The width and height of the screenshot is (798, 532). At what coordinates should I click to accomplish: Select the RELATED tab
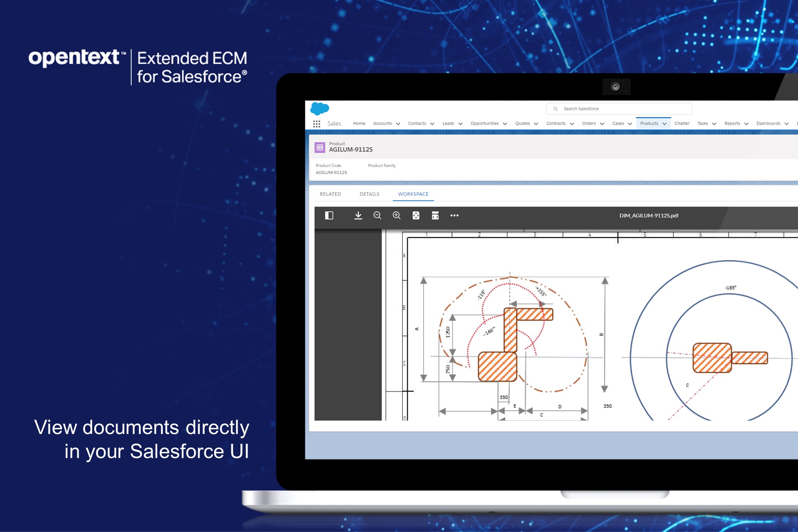pyautogui.click(x=331, y=194)
